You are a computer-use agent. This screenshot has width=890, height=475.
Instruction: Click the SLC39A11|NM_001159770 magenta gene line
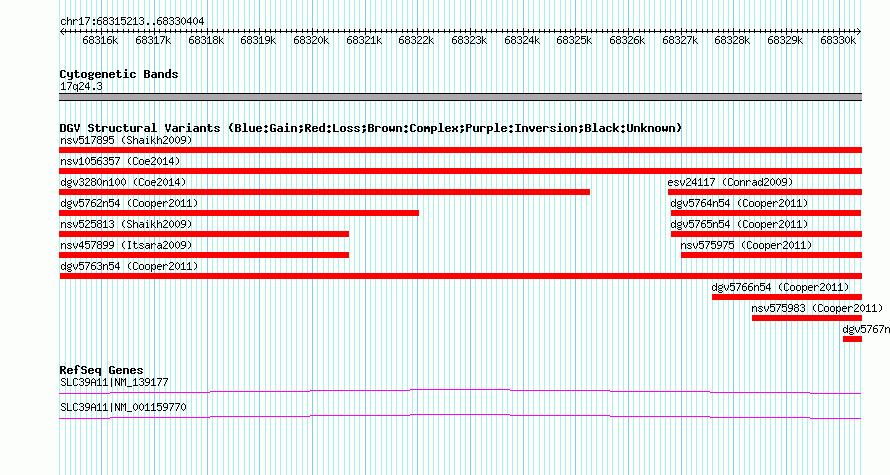pyautogui.click(x=460, y=417)
